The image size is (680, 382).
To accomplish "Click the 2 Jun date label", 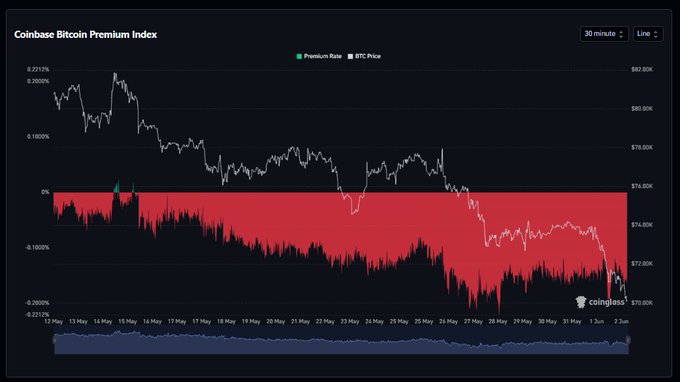I will [x=621, y=322].
